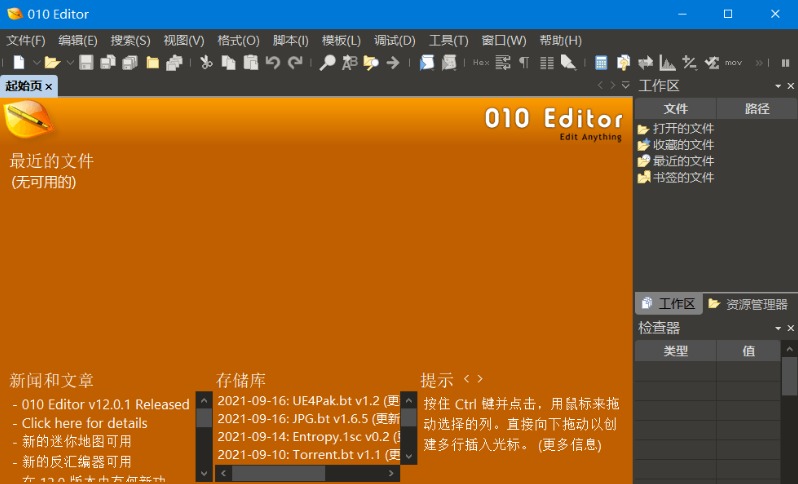The width and height of the screenshot is (798, 484).
Task: Open the 检查器 panel options dropdown
Action: 778,328
